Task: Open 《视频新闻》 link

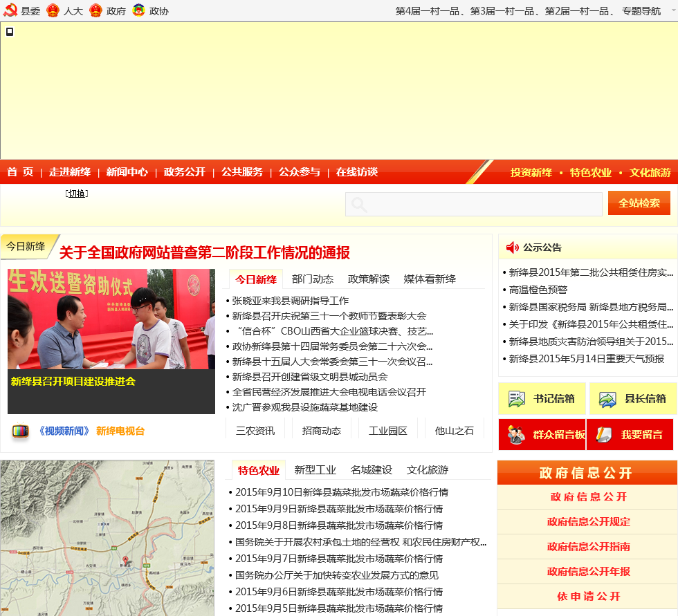Action: (x=64, y=431)
